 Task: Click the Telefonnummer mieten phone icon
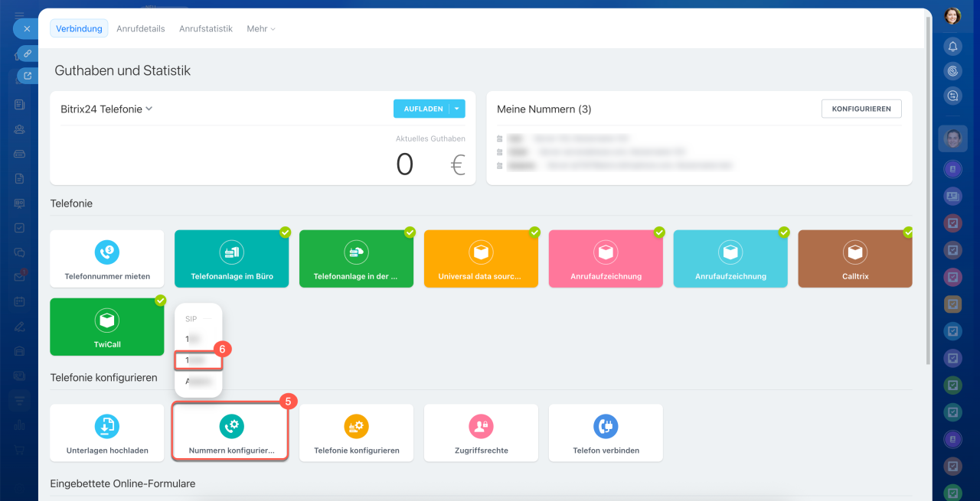(x=107, y=252)
